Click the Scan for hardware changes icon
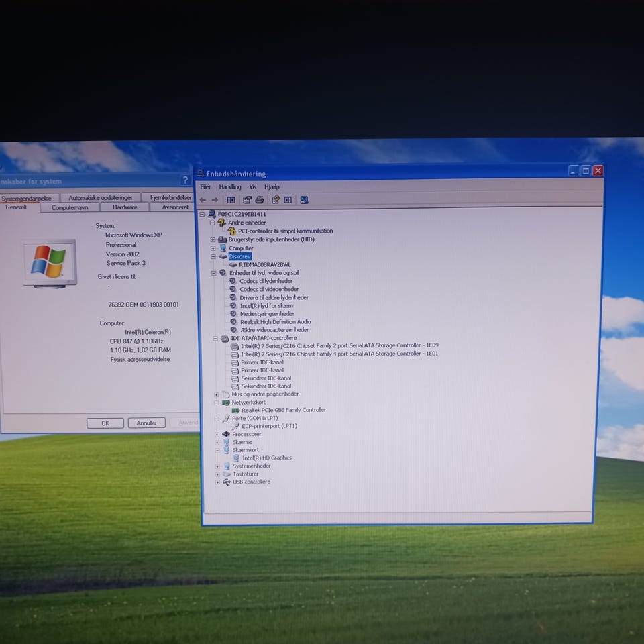644x644 pixels. point(304,200)
